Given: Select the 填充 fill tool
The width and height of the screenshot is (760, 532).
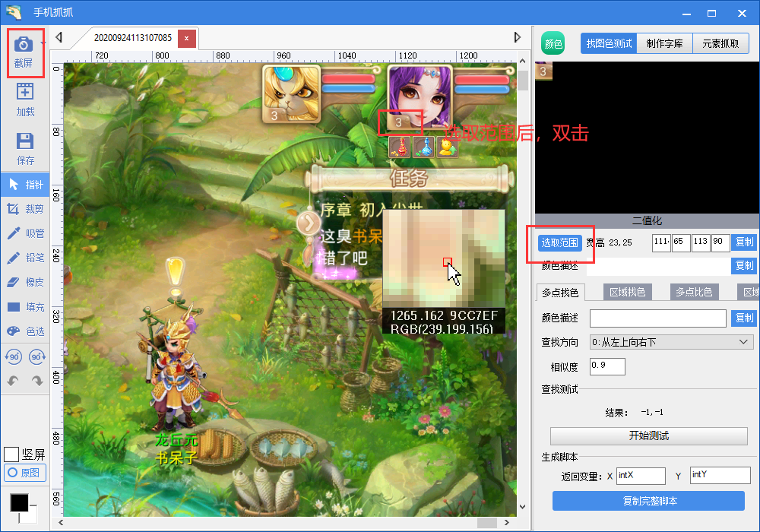Looking at the screenshot, I should pyautogui.click(x=25, y=307).
